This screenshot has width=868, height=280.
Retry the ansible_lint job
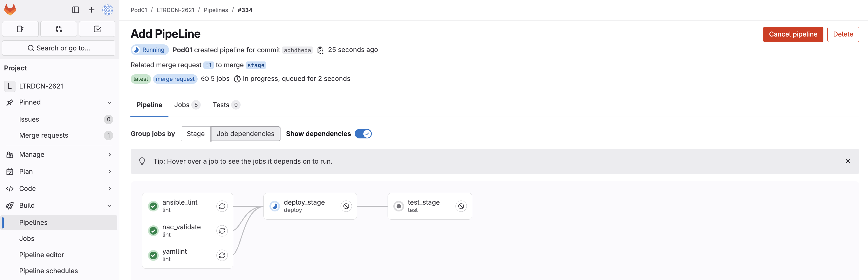(x=222, y=206)
